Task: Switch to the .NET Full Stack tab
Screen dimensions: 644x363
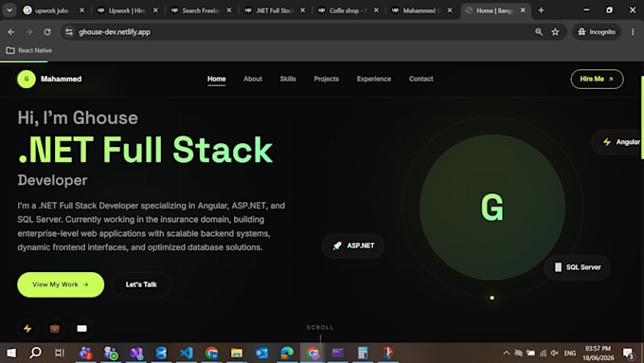Action: (274, 10)
